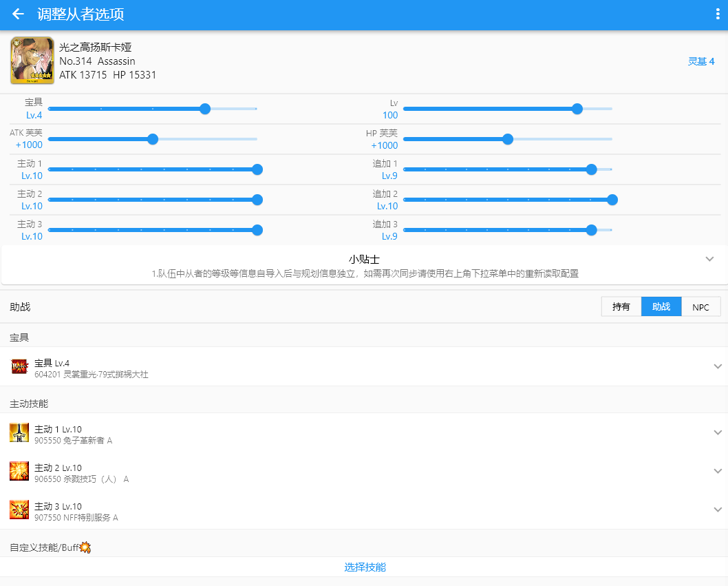Adjust the 主动 2 skill level slider
728x586 pixels.
coord(155,200)
